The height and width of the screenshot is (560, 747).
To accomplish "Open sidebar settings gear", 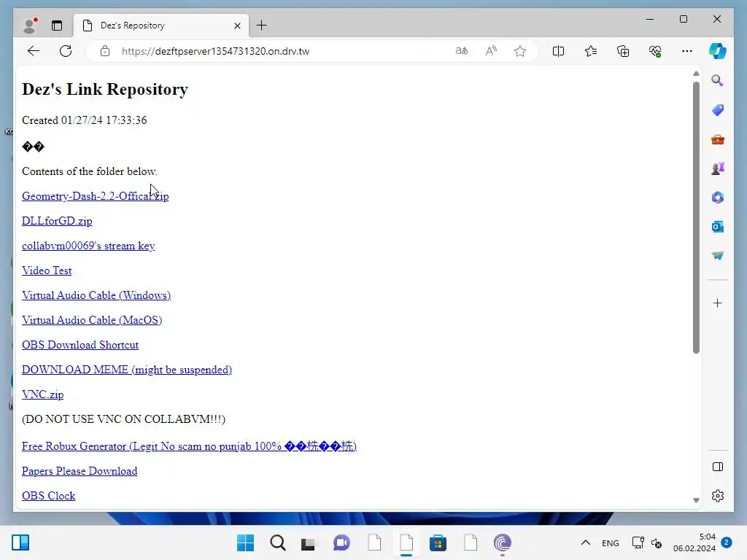I will click(718, 496).
